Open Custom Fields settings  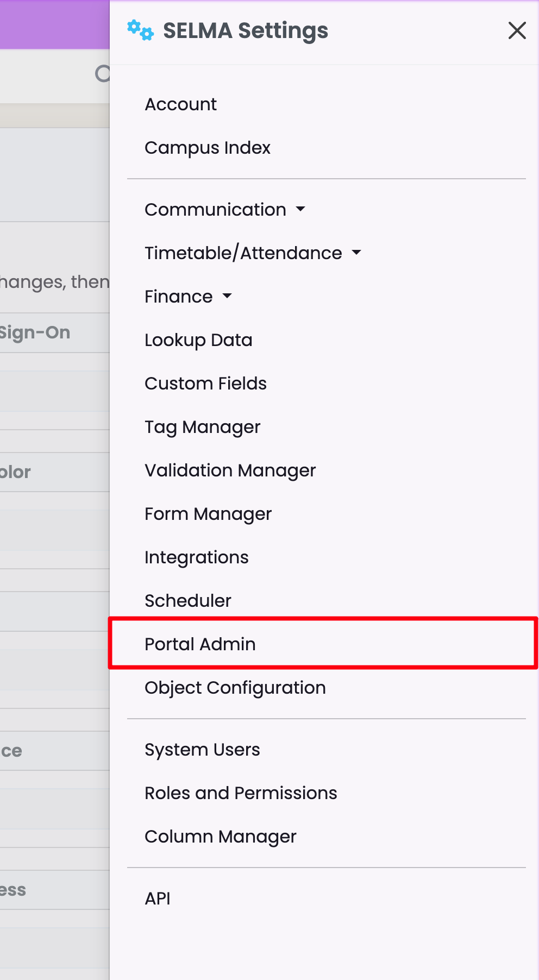205,384
